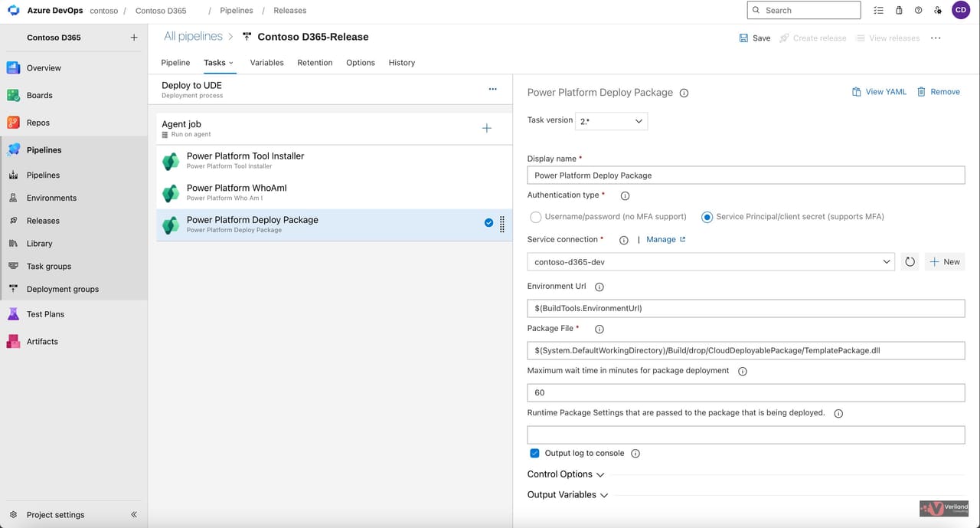
Task: Open the marketplace shopping bag icon
Action: click(x=899, y=10)
